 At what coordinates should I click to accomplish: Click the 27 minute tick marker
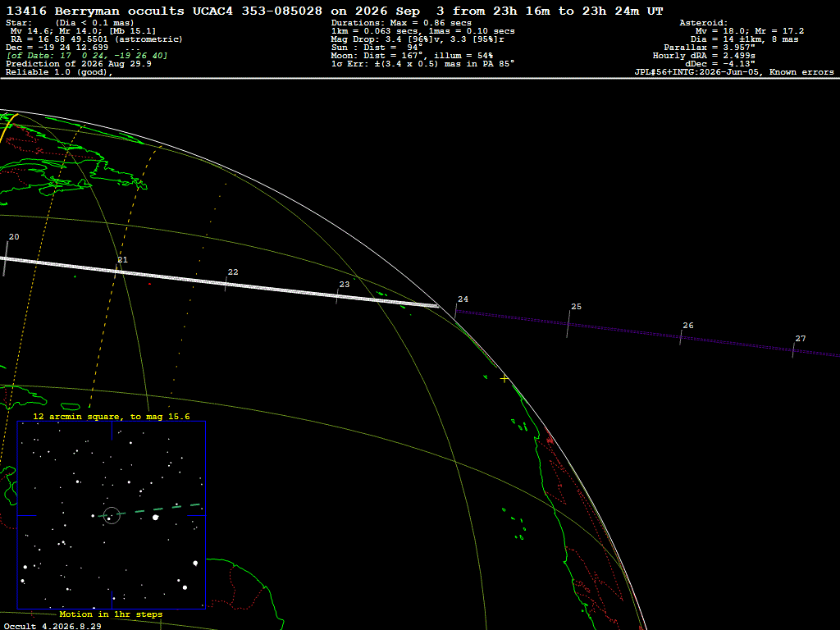pos(793,350)
